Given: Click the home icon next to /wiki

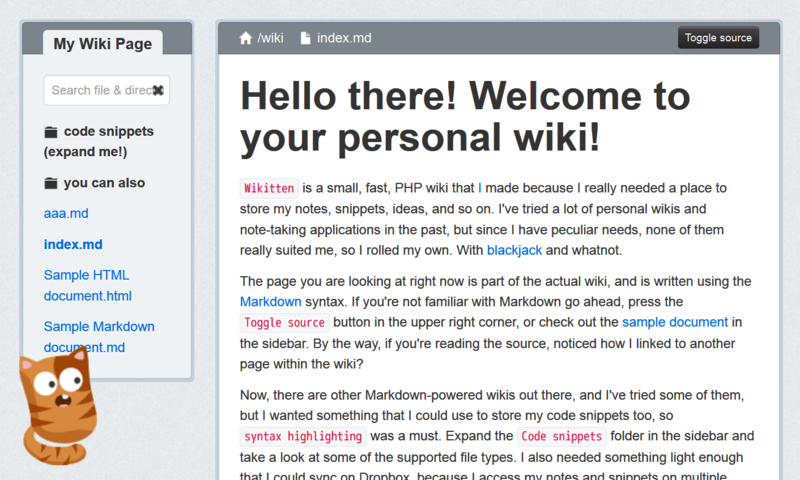Looking at the screenshot, I should [246, 38].
